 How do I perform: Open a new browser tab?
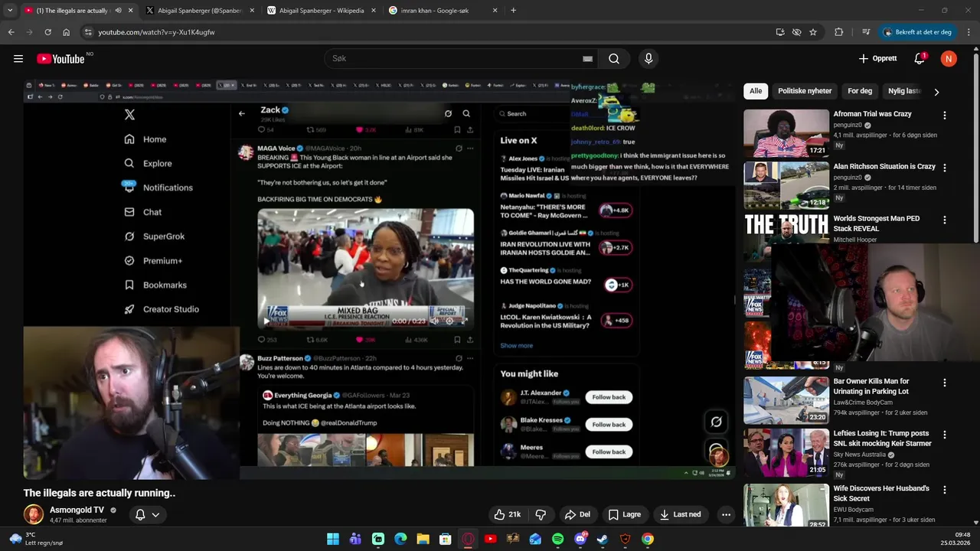point(513,11)
